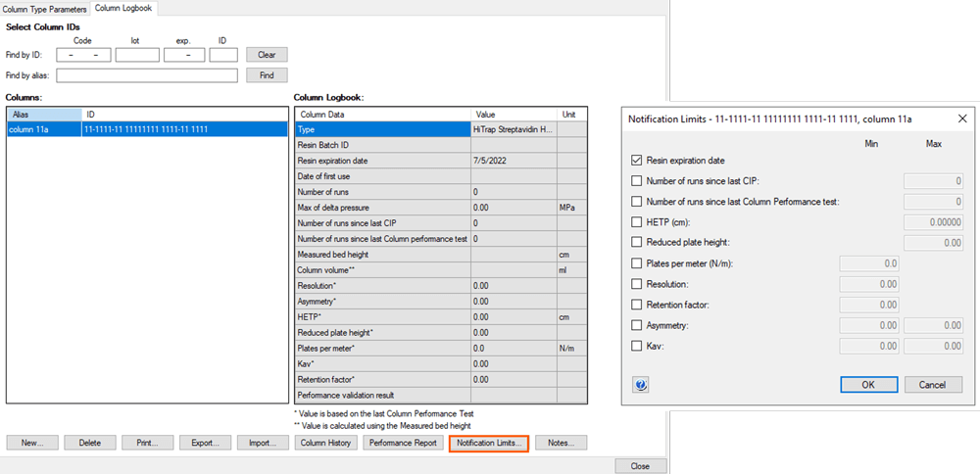Click the Export button
Viewport: 980px width, 474px height.
point(205,443)
